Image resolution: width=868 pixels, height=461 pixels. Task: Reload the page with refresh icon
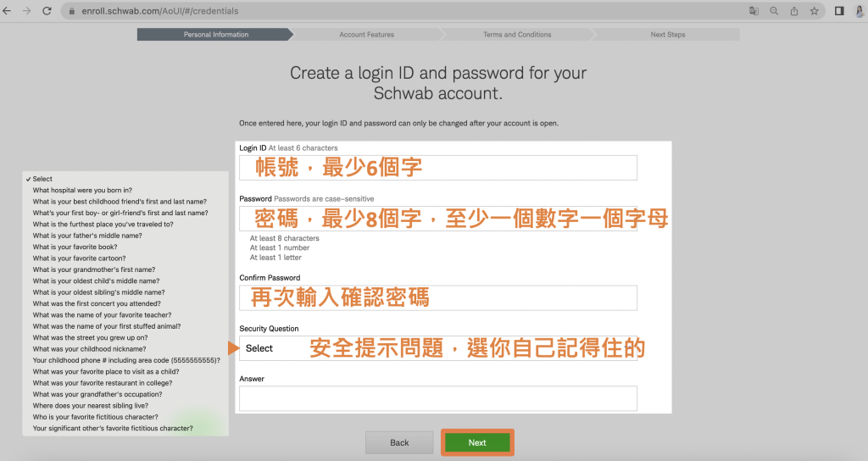point(47,11)
